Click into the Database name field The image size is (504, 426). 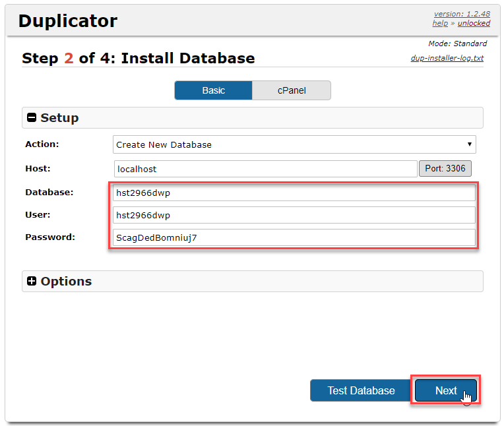(294, 193)
